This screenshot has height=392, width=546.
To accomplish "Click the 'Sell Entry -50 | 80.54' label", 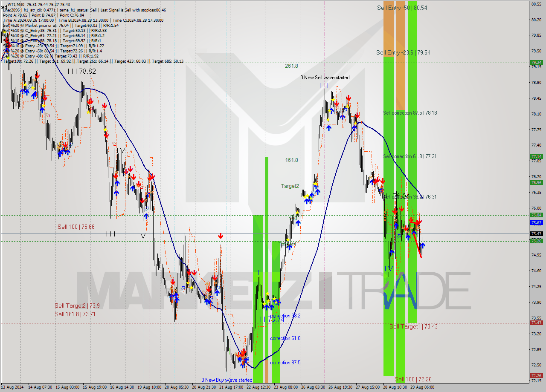I will click(x=402, y=8).
